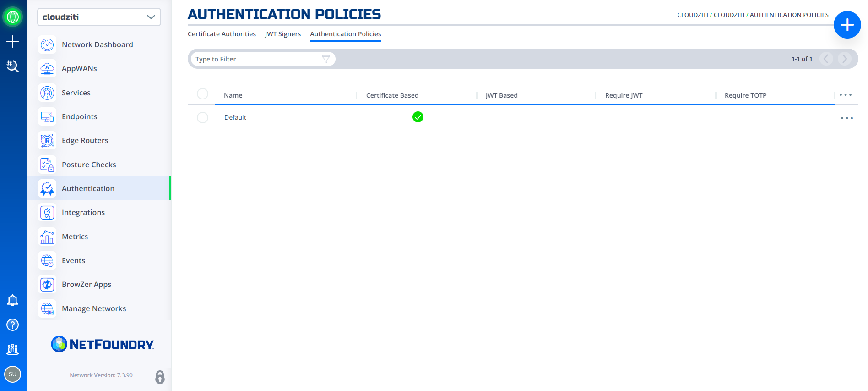Sort by Certificate Based column header
This screenshot has height=391, width=868.
point(392,95)
